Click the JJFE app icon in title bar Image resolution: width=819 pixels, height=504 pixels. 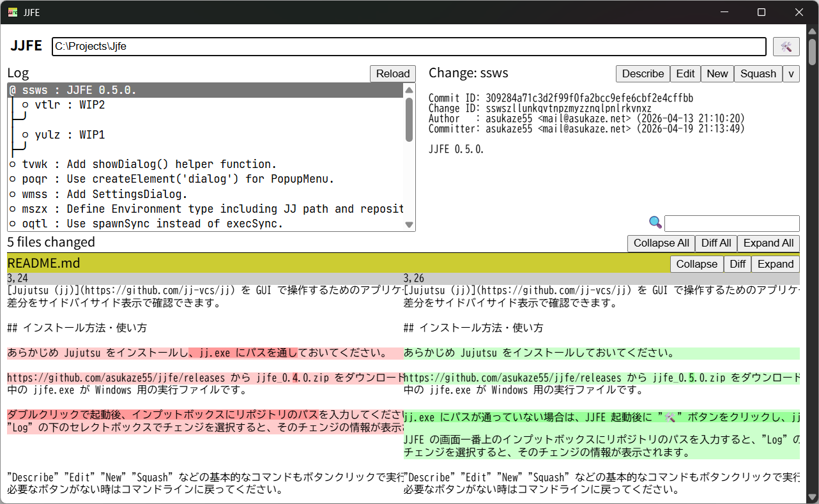(13, 12)
